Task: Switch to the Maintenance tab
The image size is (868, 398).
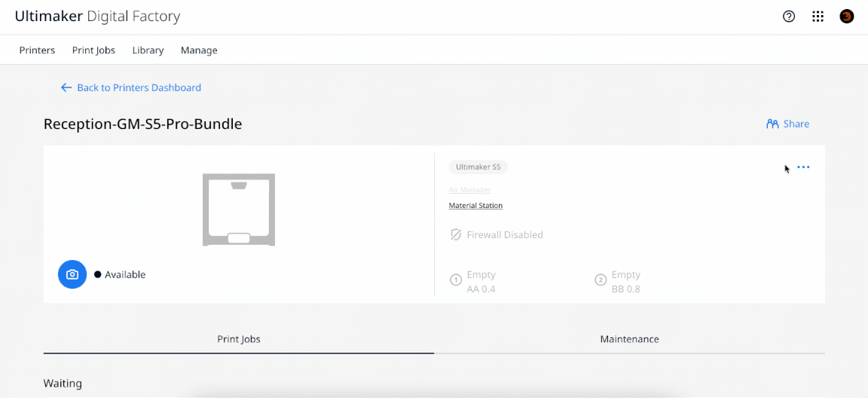Action: 629,338
